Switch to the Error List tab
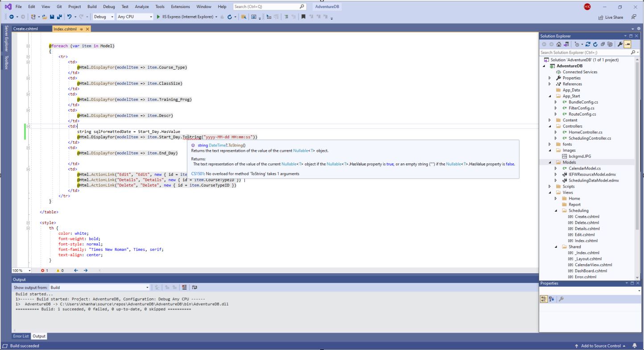This screenshot has width=644, height=350. click(x=21, y=336)
